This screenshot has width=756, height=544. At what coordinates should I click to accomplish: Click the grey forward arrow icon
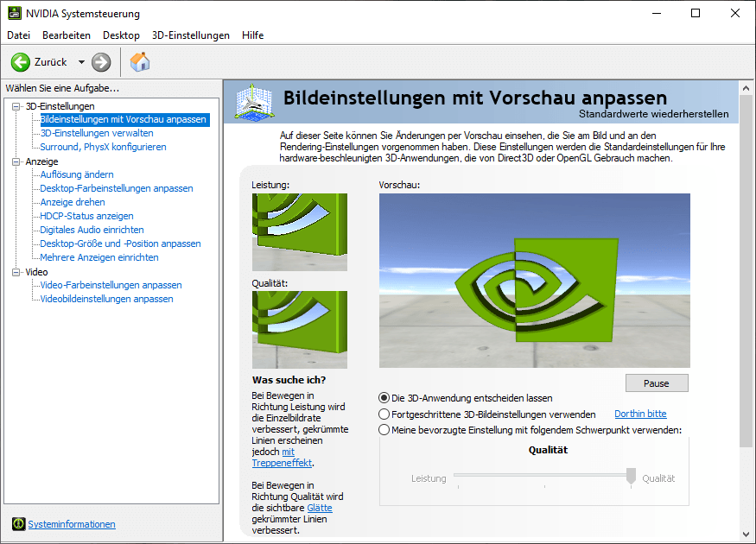coord(101,62)
